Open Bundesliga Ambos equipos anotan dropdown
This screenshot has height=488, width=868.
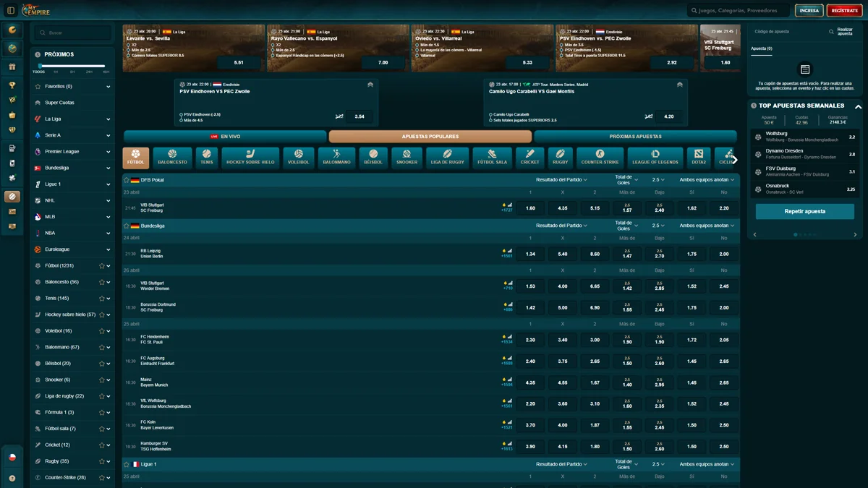(x=707, y=226)
